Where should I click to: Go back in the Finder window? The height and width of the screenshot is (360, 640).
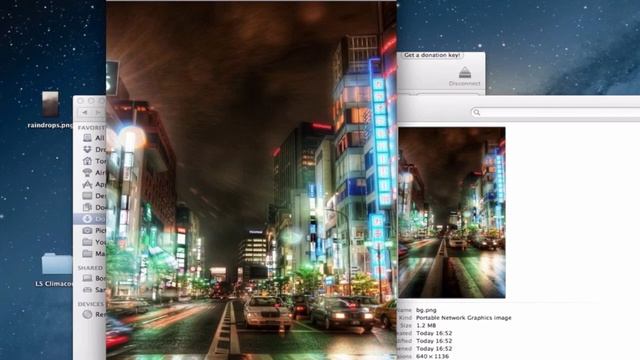tap(84, 112)
